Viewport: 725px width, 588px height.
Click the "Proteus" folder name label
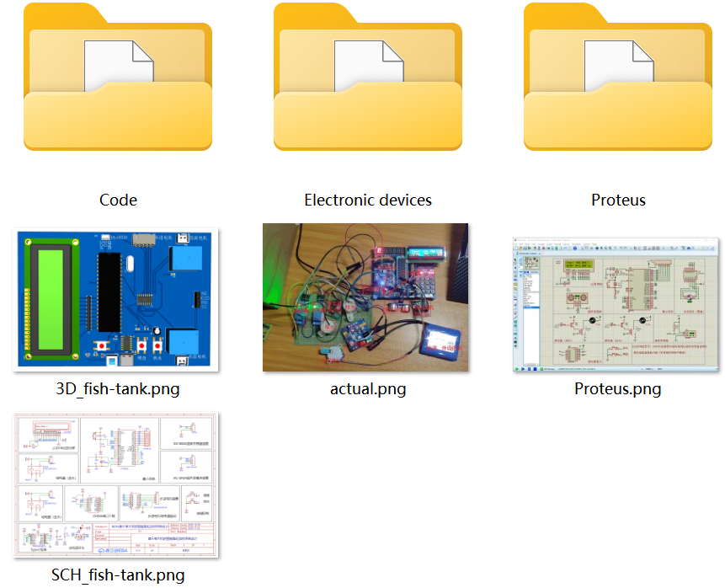click(618, 200)
